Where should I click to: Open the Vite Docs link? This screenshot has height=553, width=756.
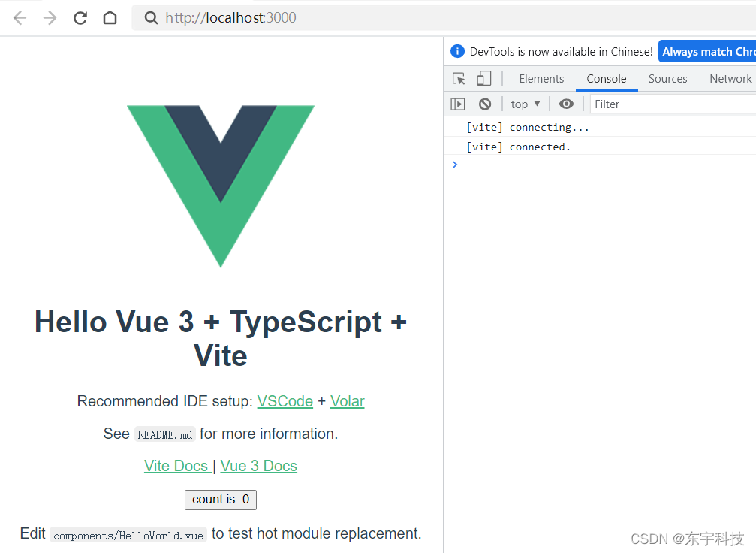click(x=176, y=466)
